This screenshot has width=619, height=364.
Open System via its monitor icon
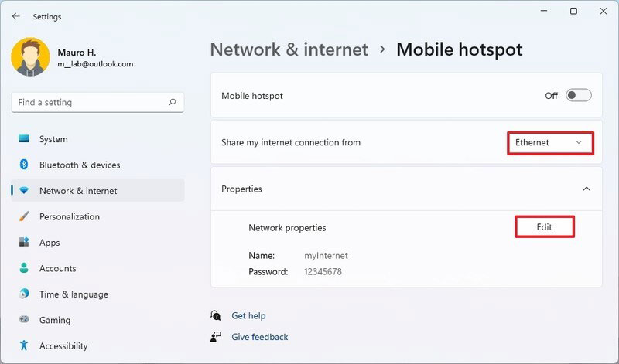coord(24,139)
